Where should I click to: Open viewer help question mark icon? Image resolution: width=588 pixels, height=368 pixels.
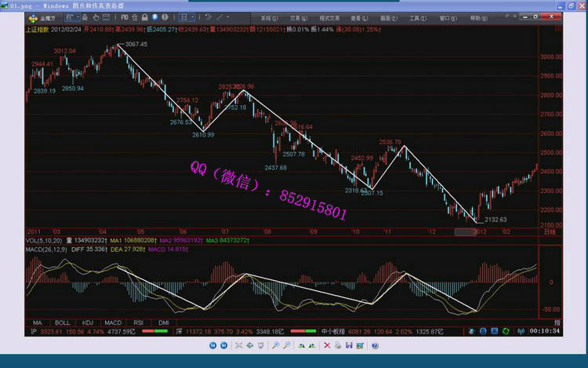coord(375,344)
